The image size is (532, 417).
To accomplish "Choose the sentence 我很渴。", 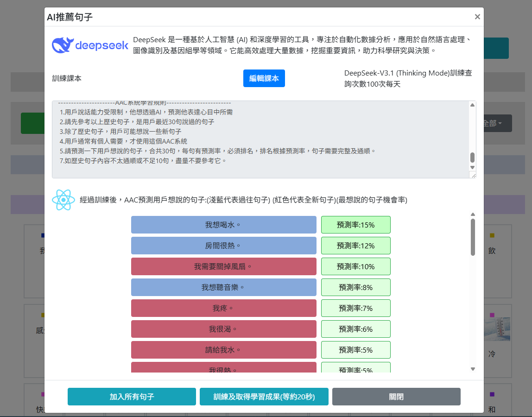I will [223, 329].
